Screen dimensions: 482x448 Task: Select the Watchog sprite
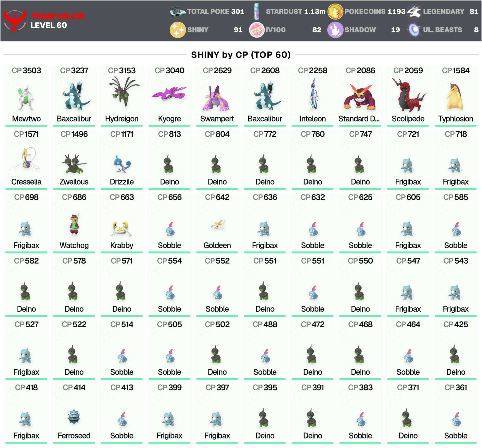(74, 225)
